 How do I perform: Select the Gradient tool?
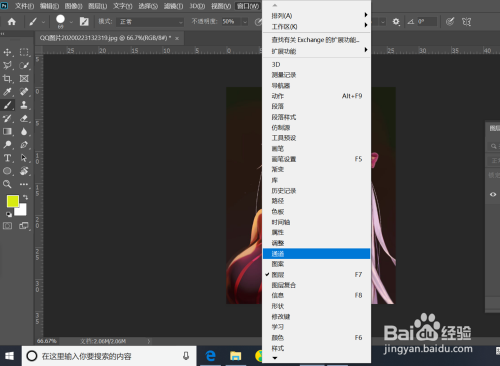coord(7,131)
